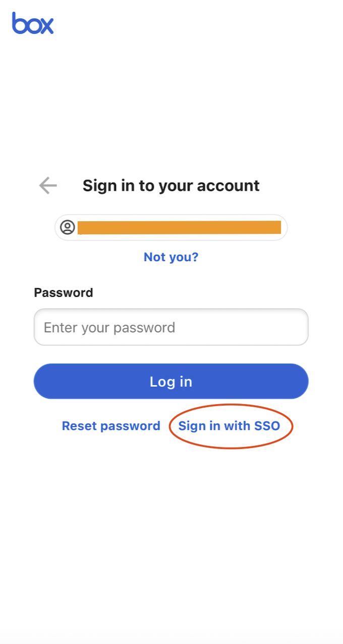Open the Reset password link
The height and width of the screenshot is (644, 343).
coord(111,426)
